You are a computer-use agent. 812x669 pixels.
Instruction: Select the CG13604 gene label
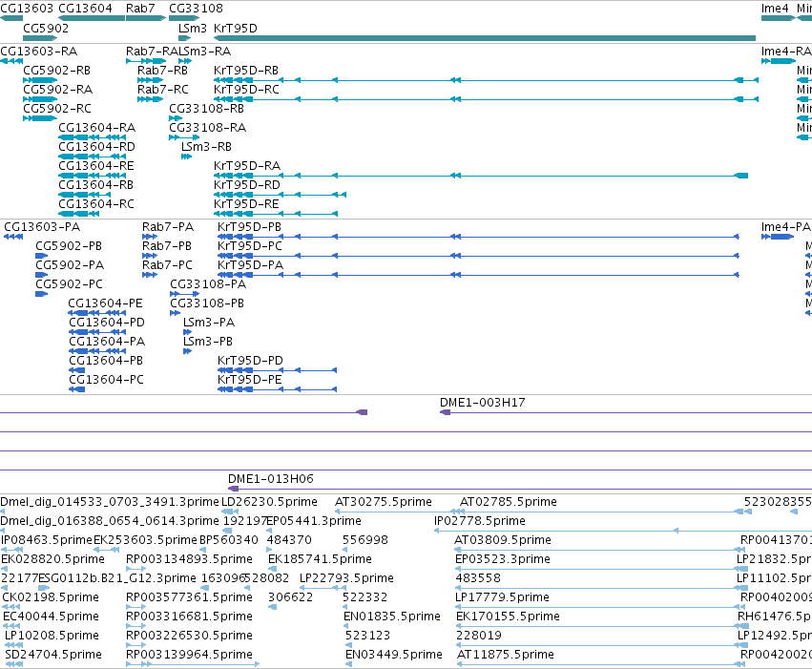point(86,9)
